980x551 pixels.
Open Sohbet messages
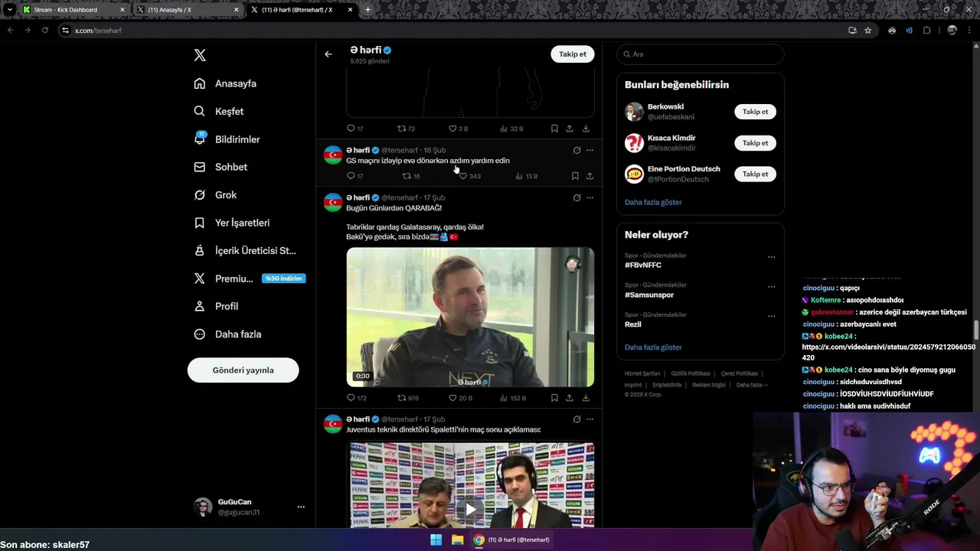tap(220, 167)
